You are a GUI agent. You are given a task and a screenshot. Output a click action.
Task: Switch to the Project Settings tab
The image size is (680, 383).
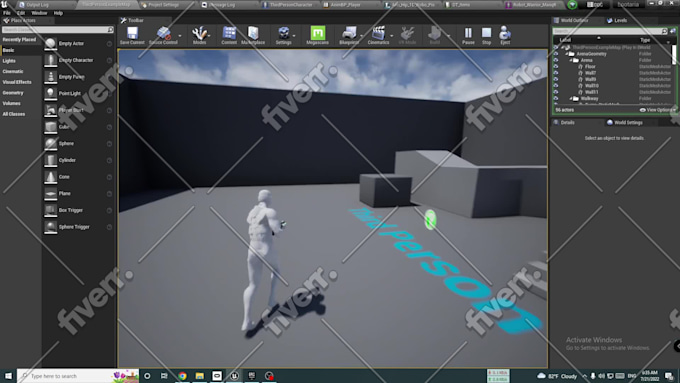pos(163,5)
